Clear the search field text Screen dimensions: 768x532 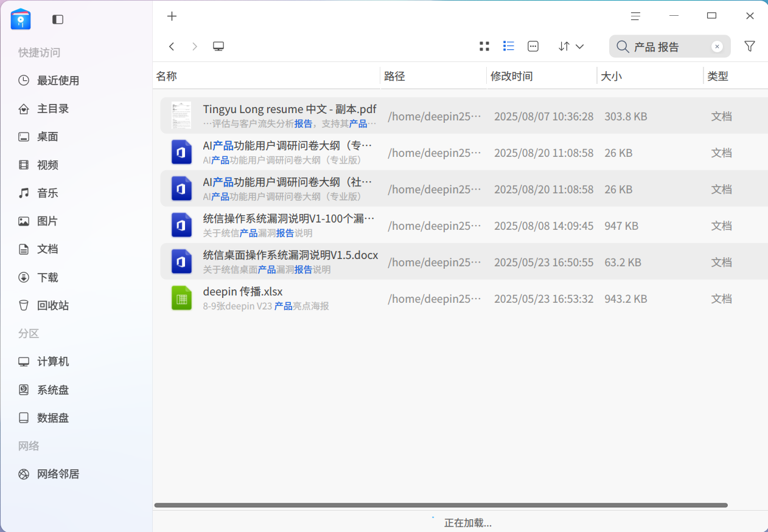(717, 46)
